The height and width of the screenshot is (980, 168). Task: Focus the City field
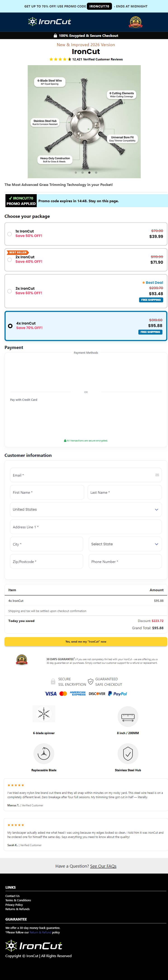(46, 544)
